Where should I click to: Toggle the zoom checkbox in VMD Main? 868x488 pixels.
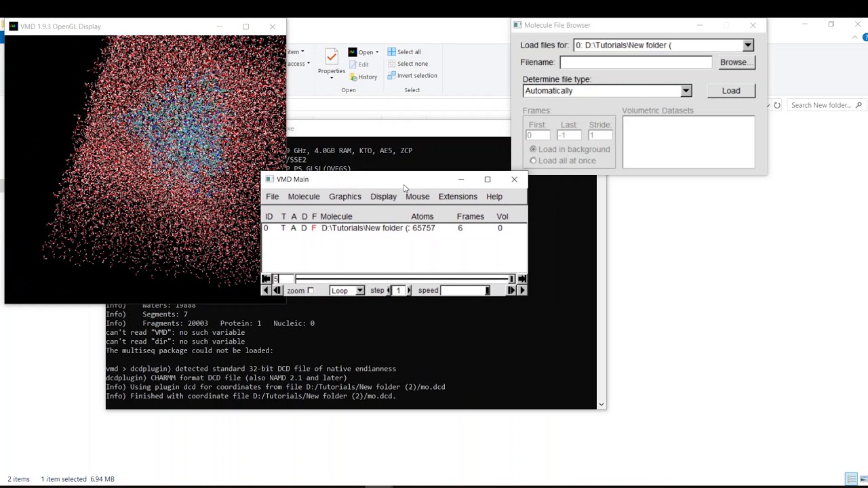pyautogui.click(x=311, y=291)
